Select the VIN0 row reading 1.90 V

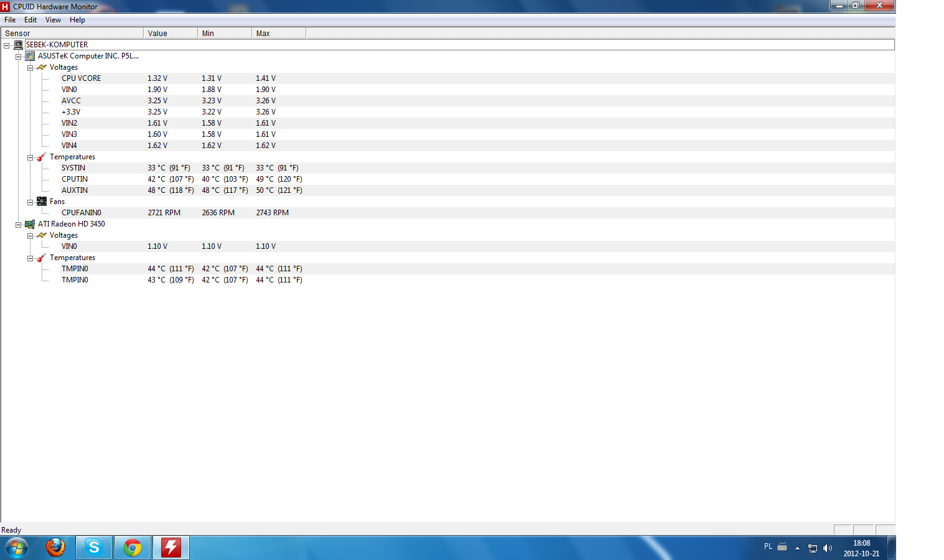pyautogui.click(x=477, y=90)
